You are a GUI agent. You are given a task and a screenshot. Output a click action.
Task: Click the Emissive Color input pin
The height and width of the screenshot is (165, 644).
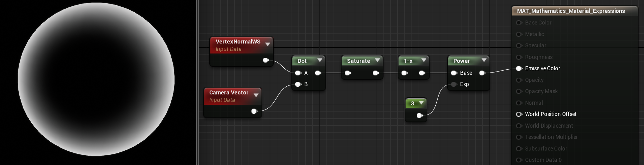(x=519, y=68)
